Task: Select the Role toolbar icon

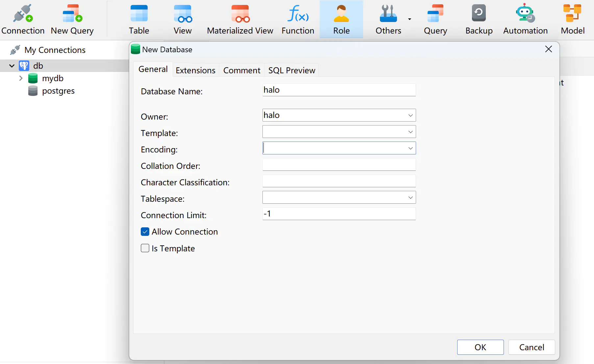Action: [341, 13]
